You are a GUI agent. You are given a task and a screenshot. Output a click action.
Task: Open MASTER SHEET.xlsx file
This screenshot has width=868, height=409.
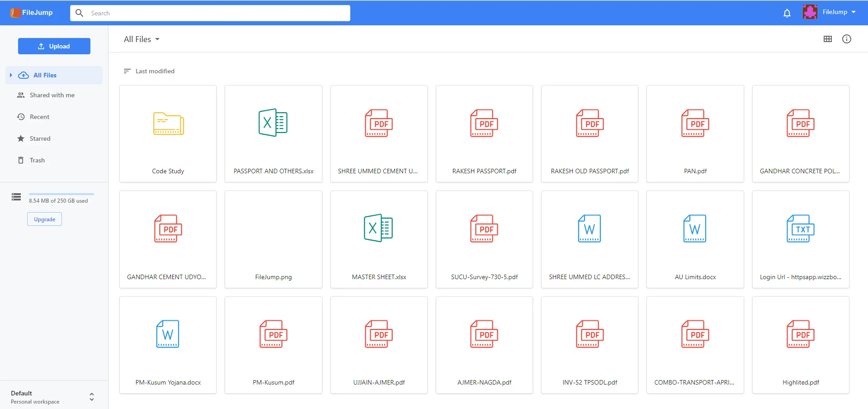click(379, 239)
